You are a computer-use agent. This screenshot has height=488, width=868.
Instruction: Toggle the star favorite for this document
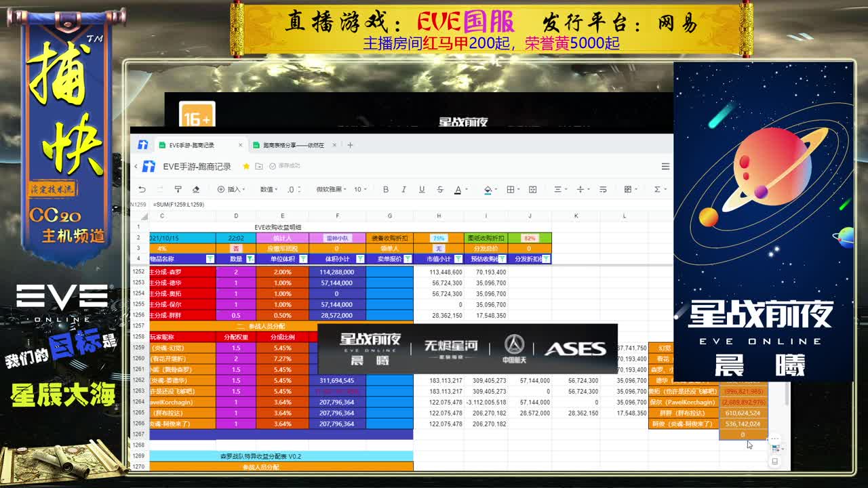246,166
